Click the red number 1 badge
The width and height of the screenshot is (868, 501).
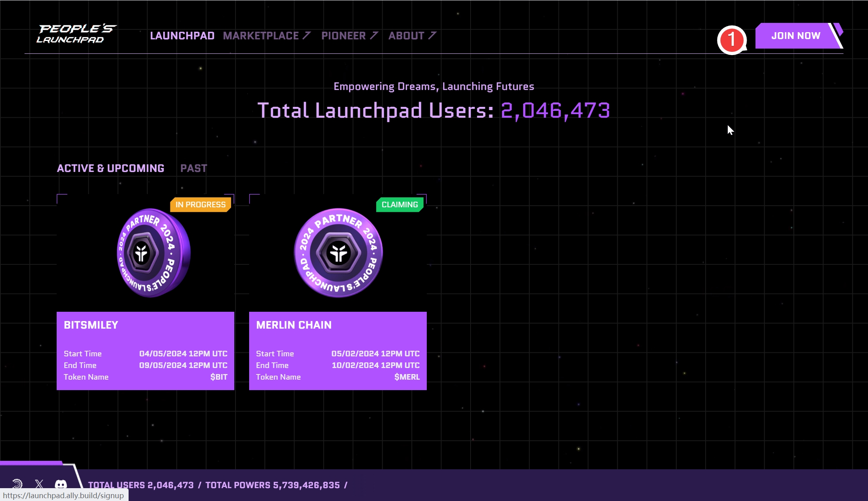[x=731, y=40]
